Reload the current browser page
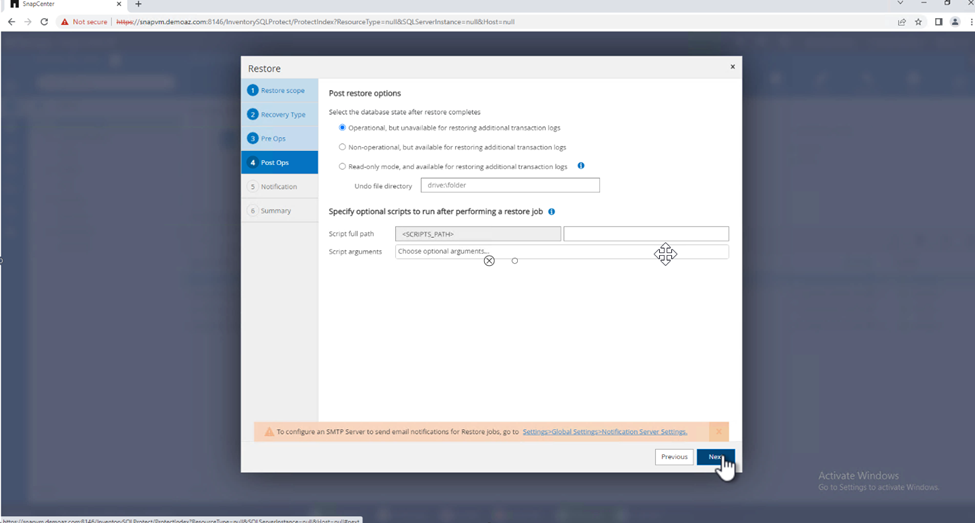This screenshot has height=523, width=975. pyautogui.click(x=44, y=22)
